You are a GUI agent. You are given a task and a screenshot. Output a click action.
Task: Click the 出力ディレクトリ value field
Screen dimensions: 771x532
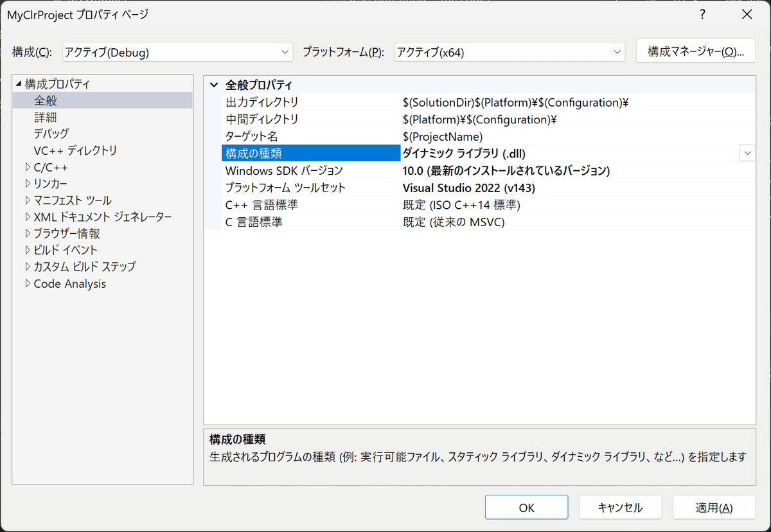pyautogui.click(x=514, y=102)
